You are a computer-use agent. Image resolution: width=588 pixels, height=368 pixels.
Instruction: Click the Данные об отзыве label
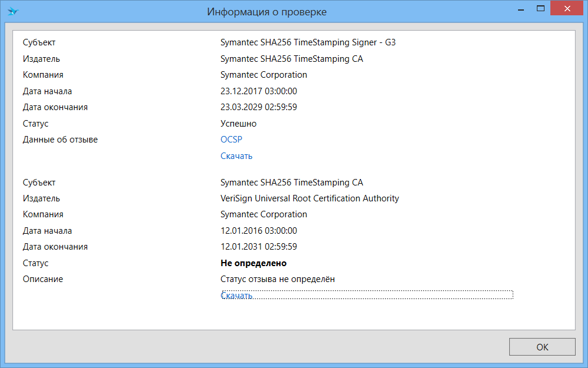(60, 140)
